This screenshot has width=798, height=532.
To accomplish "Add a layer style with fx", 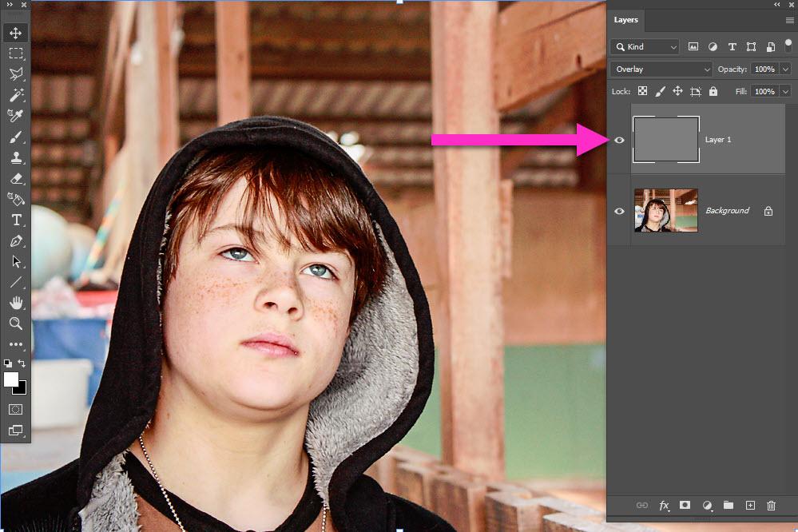I will 664,505.
